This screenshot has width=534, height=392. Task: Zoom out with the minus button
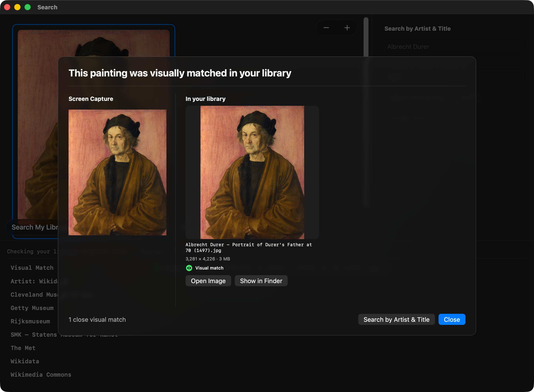pyautogui.click(x=326, y=28)
